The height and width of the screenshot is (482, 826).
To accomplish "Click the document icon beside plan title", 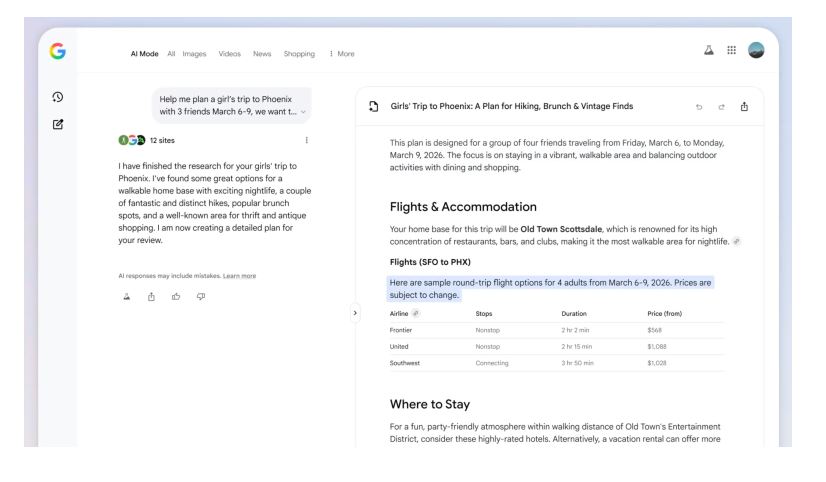I will coord(373,106).
